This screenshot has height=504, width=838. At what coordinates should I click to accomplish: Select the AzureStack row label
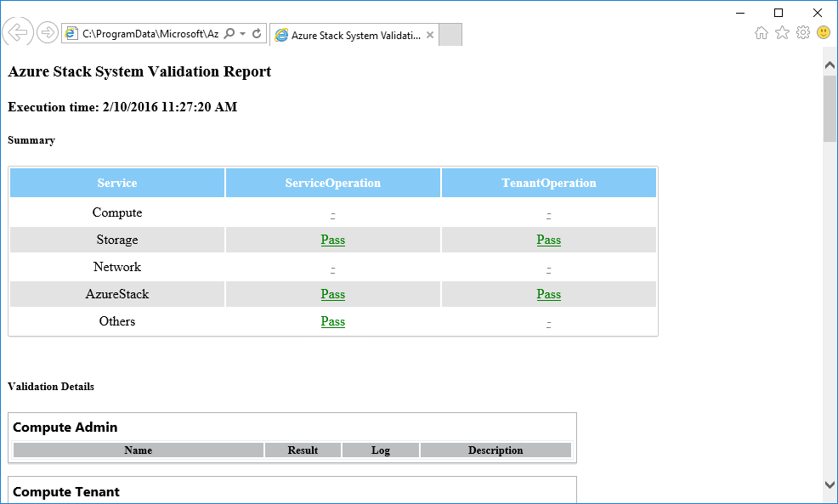click(117, 294)
